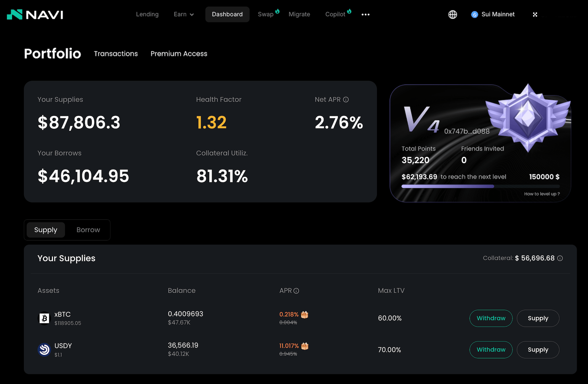Click the xBTC Max LTV 60.00%
Viewport: 588px width, 384px height.
coord(390,318)
